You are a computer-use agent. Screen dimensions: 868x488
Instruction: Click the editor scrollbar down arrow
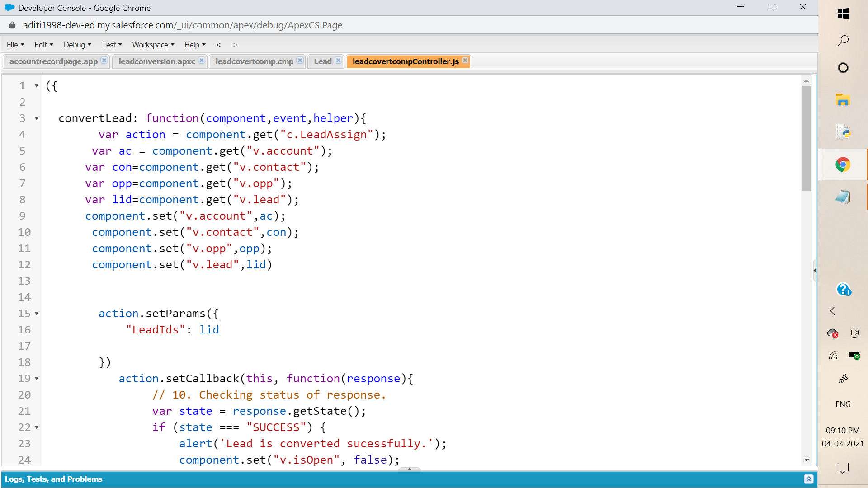807,460
